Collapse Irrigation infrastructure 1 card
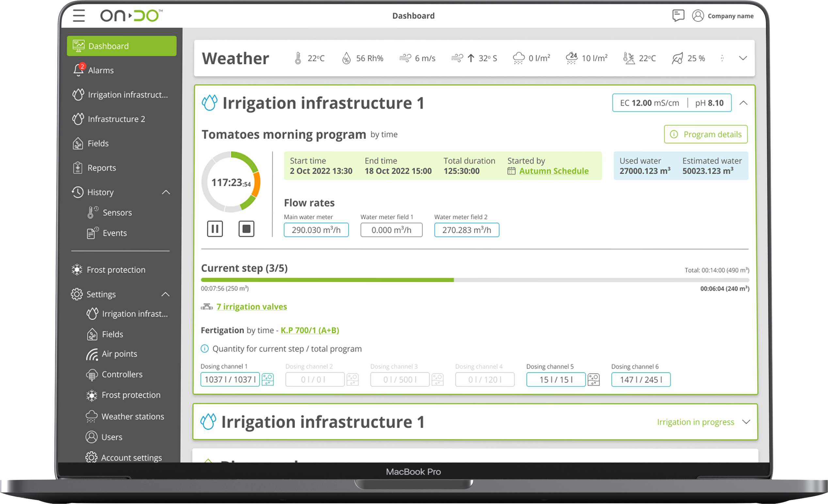Image resolution: width=828 pixels, height=504 pixels. pos(743,103)
